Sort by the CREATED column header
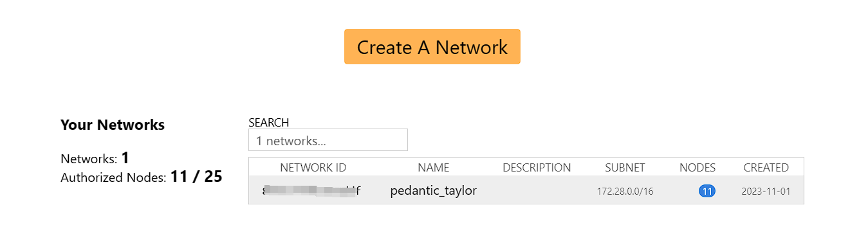 pyautogui.click(x=766, y=168)
